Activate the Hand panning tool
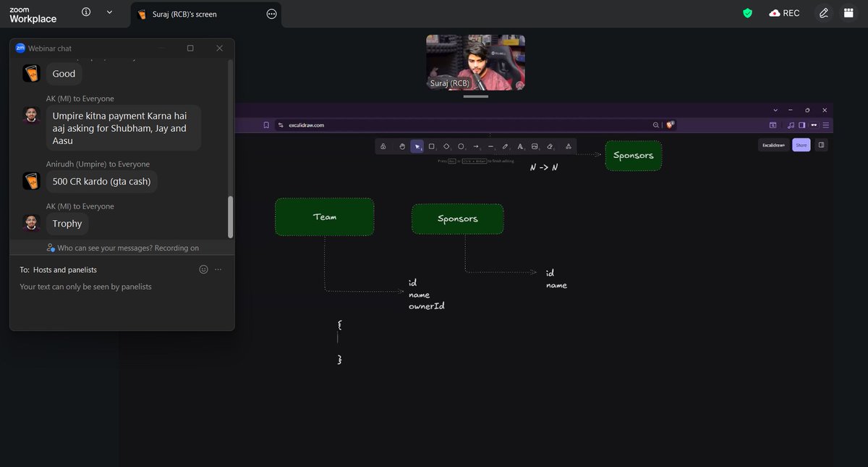This screenshot has width=868, height=467. click(403, 146)
